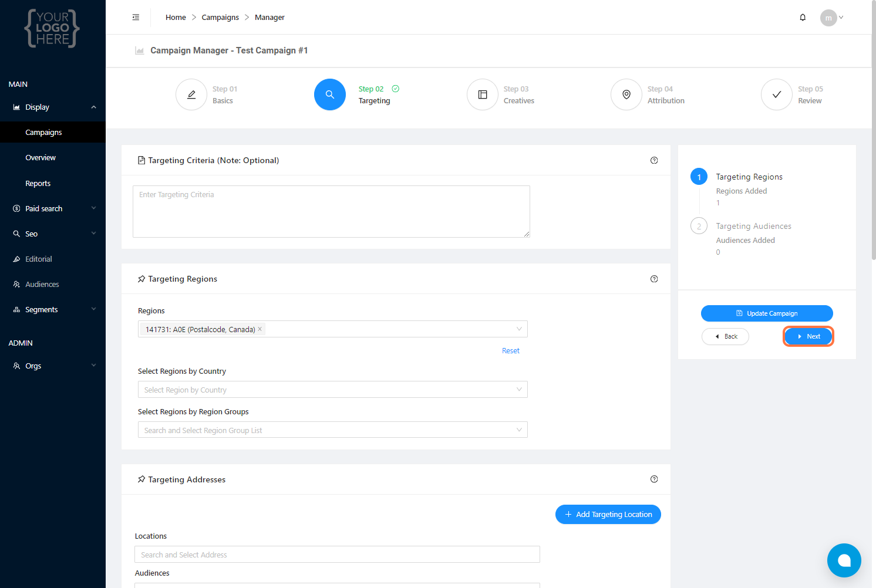Click the notification bell icon
The image size is (876, 588).
tap(803, 18)
